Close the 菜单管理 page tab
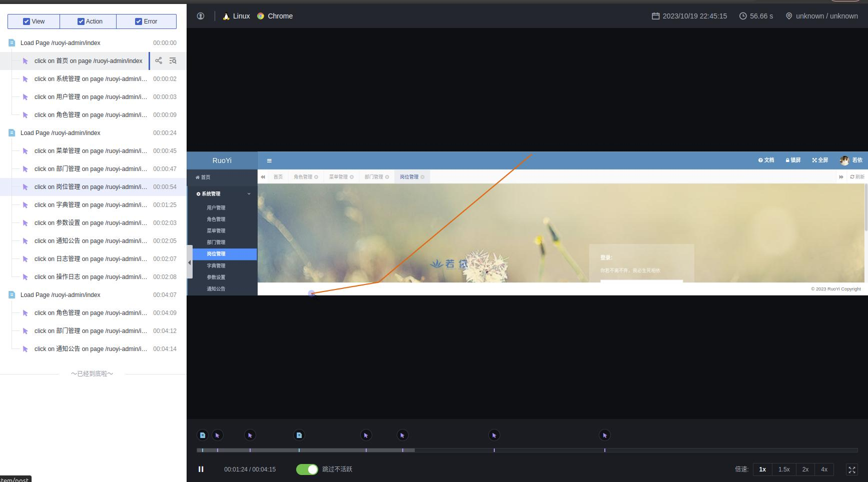Image resolution: width=868 pixels, height=482 pixels. (x=352, y=177)
